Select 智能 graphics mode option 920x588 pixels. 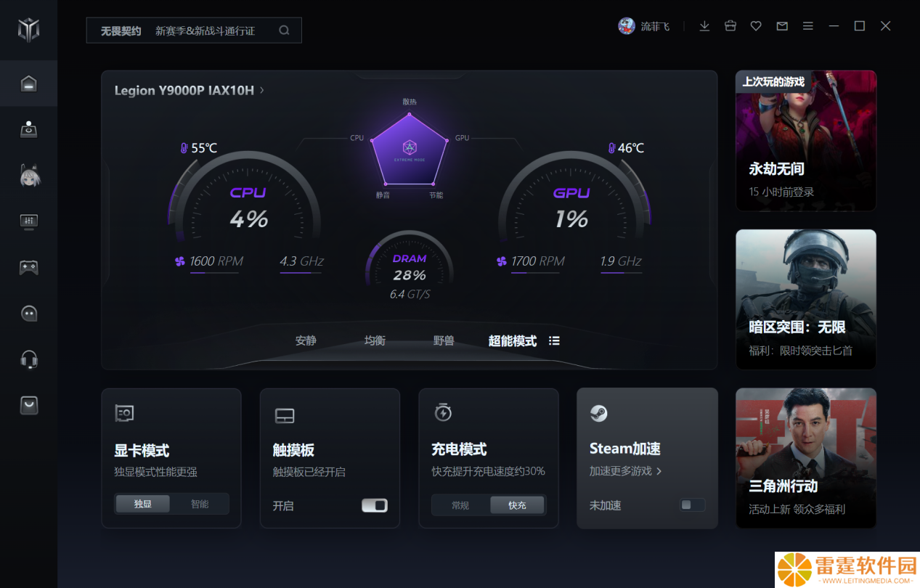(x=200, y=503)
